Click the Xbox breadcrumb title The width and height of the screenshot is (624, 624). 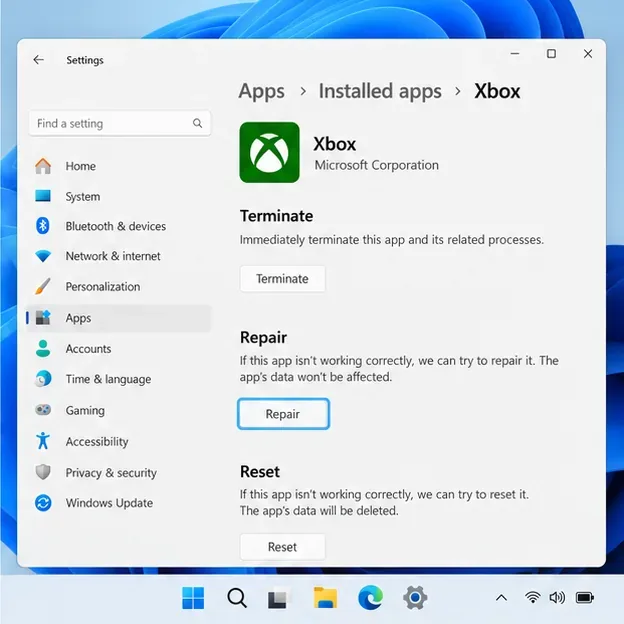coord(497,91)
